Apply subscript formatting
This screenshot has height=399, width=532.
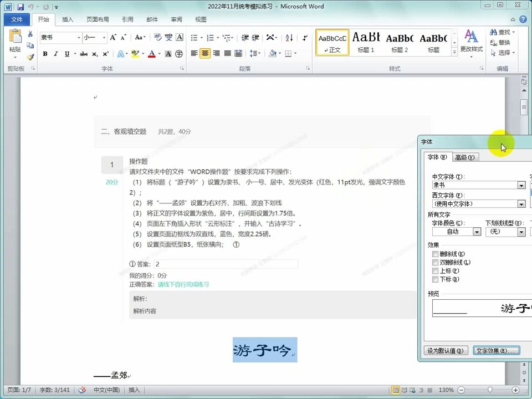95,53
